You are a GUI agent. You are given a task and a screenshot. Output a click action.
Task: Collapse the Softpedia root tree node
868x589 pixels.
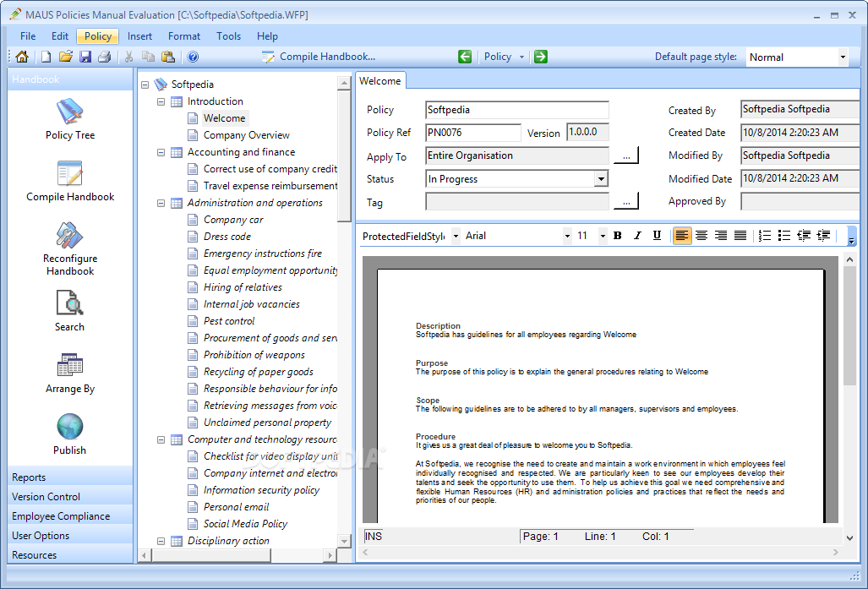point(145,85)
